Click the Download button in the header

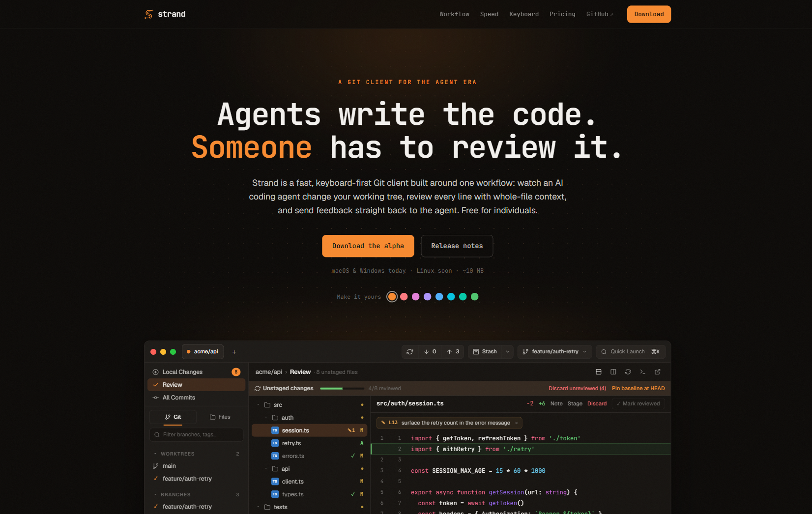point(649,14)
